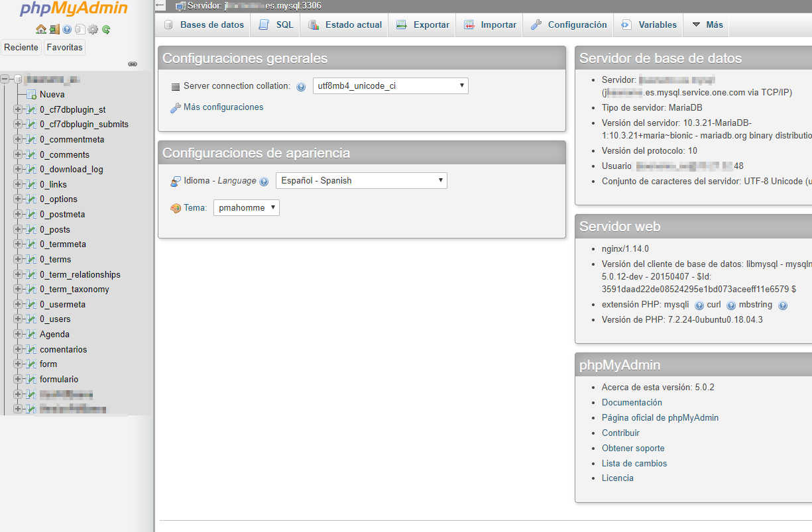The height and width of the screenshot is (532, 812).
Task: Open phpMyAdmin documentation blue question icon in sidebar
Action: pyautogui.click(x=67, y=29)
